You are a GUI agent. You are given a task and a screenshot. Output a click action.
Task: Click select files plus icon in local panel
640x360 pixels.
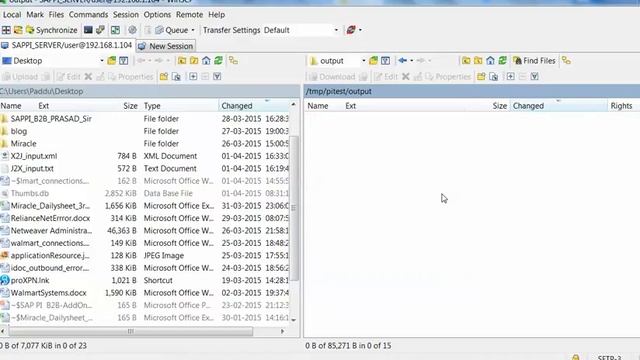193,77
